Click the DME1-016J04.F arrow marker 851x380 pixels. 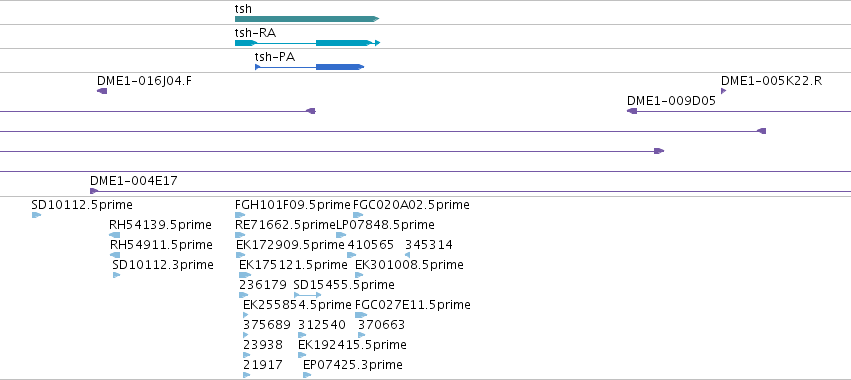click(x=102, y=91)
